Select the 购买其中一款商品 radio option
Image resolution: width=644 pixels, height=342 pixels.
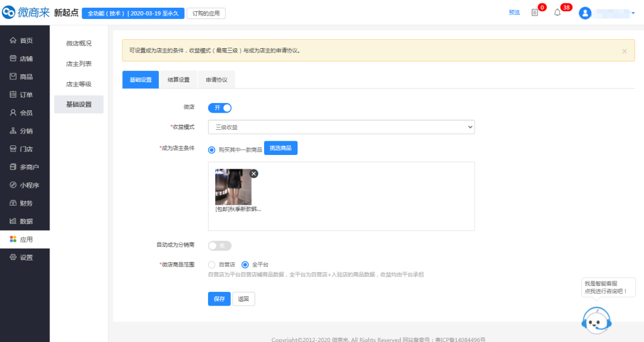pos(212,150)
